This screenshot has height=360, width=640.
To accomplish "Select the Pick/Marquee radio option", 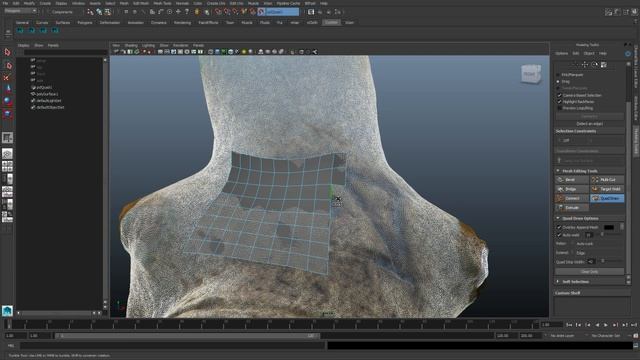I will tap(558, 75).
